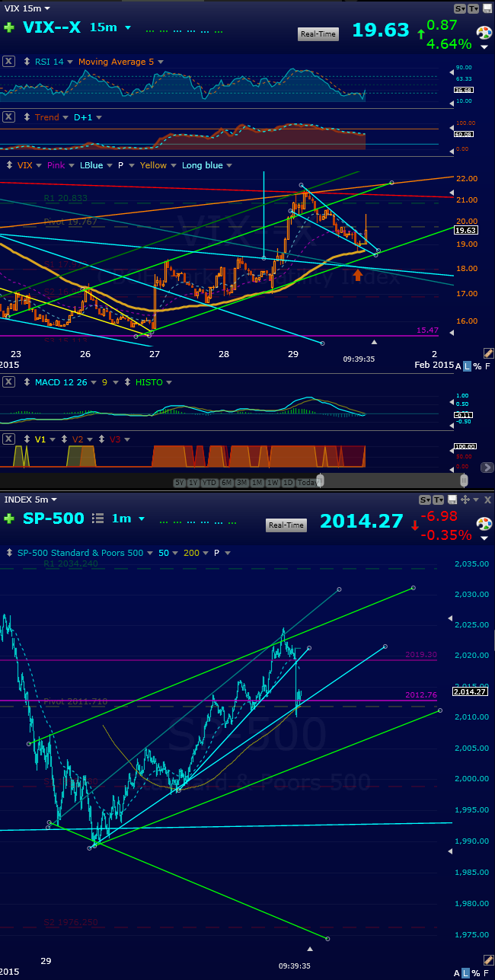Select the 5Y time range
Image resolution: width=495 pixels, height=980 pixels.
pyautogui.click(x=180, y=482)
